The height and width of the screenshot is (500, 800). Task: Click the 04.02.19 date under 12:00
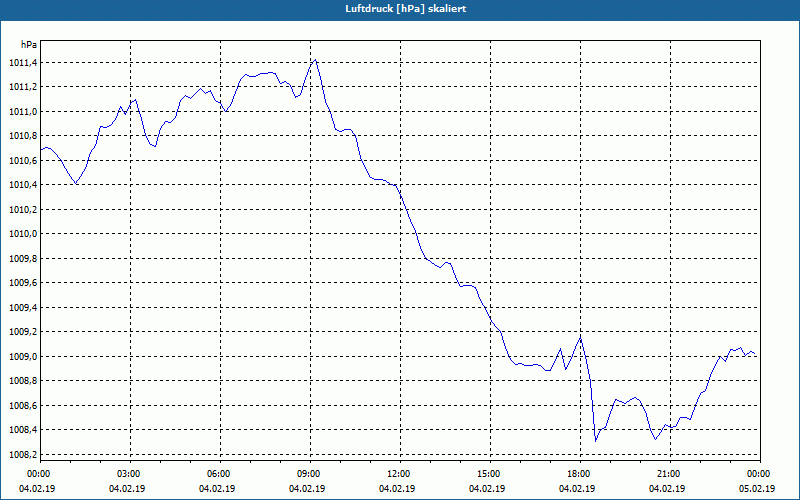pyautogui.click(x=397, y=489)
